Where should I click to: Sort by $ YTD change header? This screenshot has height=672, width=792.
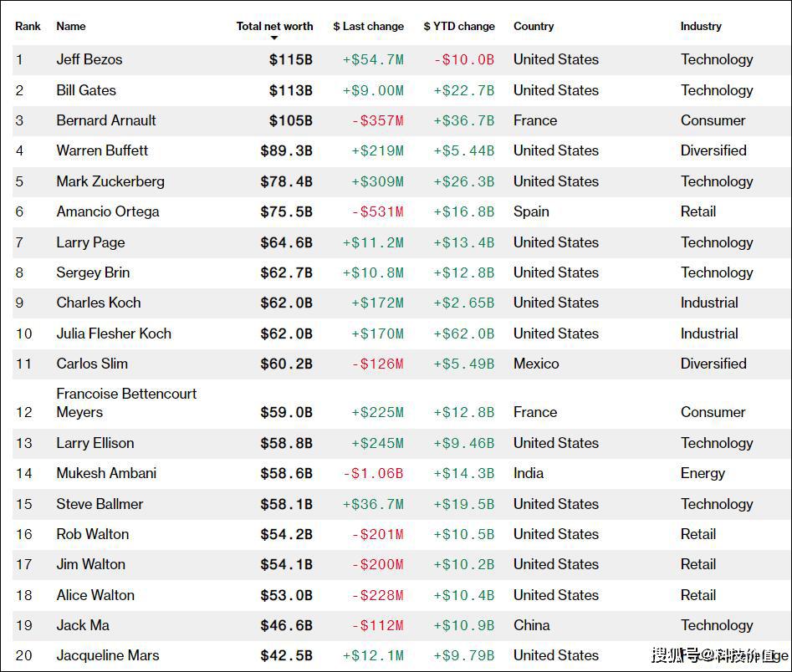pos(459,26)
